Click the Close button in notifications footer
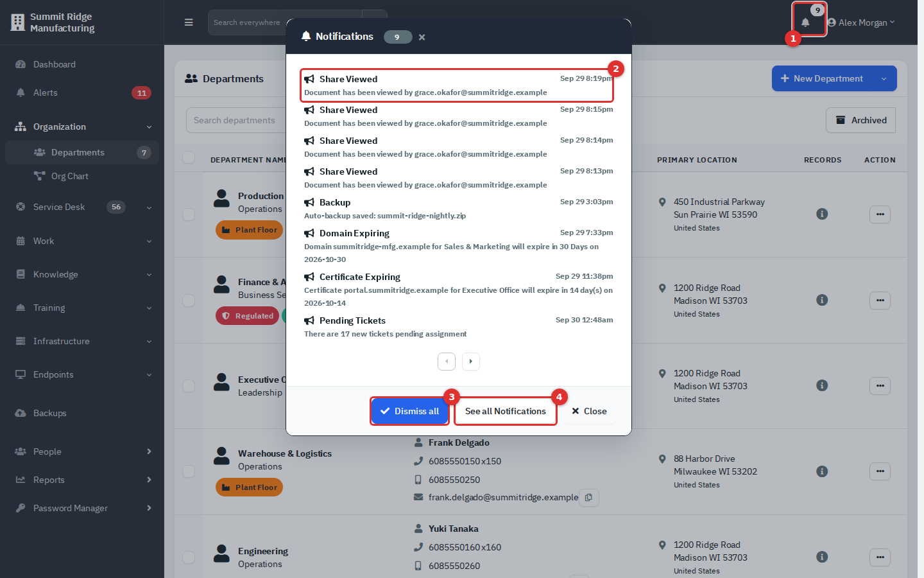This screenshot has width=924, height=578. click(x=589, y=411)
